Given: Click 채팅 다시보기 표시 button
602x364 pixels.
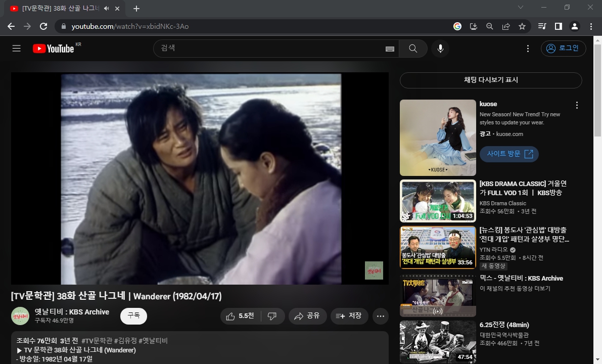Looking at the screenshot, I should pyautogui.click(x=491, y=80).
